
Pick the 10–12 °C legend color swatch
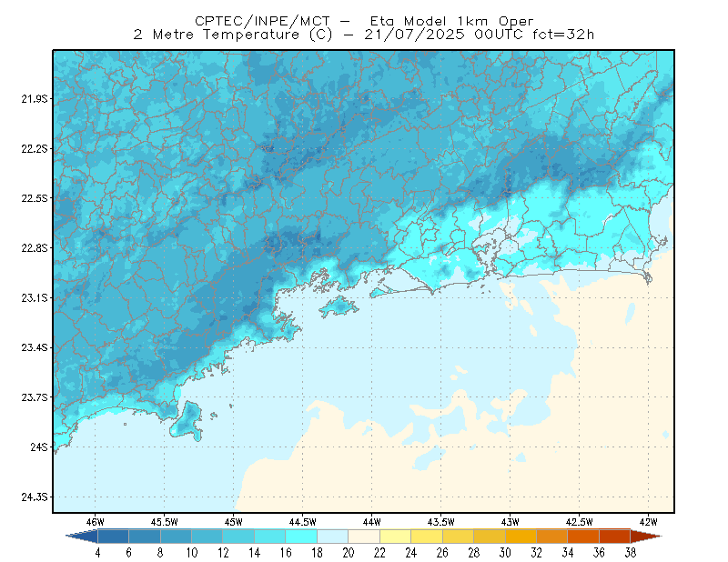point(207,537)
